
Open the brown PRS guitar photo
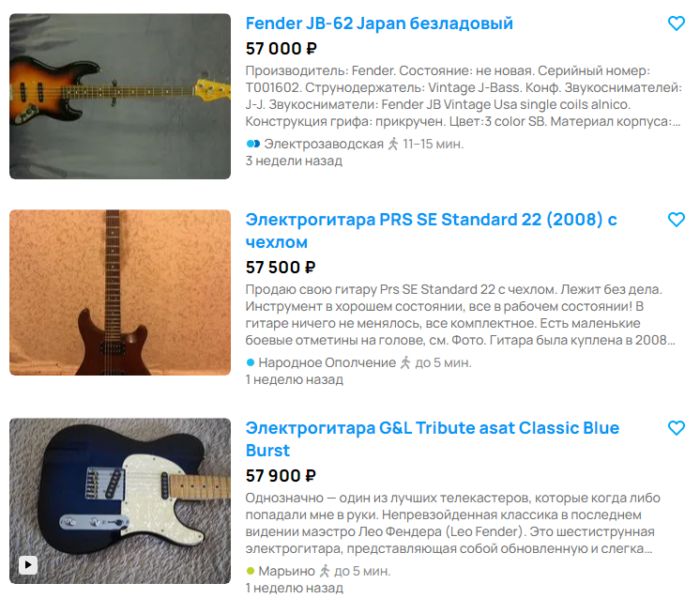120,293
